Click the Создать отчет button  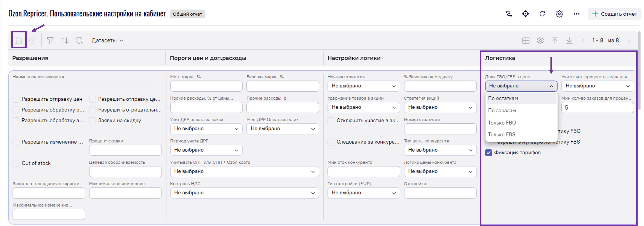click(614, 14)
